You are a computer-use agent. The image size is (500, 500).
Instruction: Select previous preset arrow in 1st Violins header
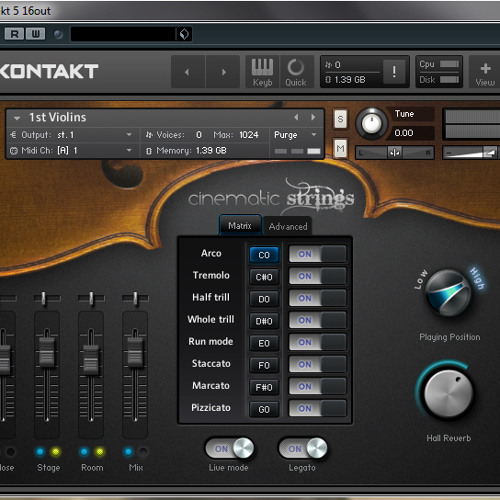coord(296,117)
